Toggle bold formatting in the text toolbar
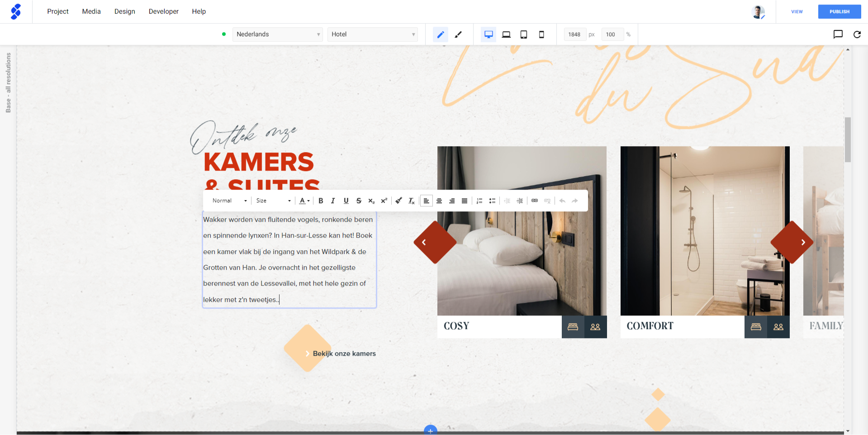This screenshot has width=868, height=435. [321, 201]
